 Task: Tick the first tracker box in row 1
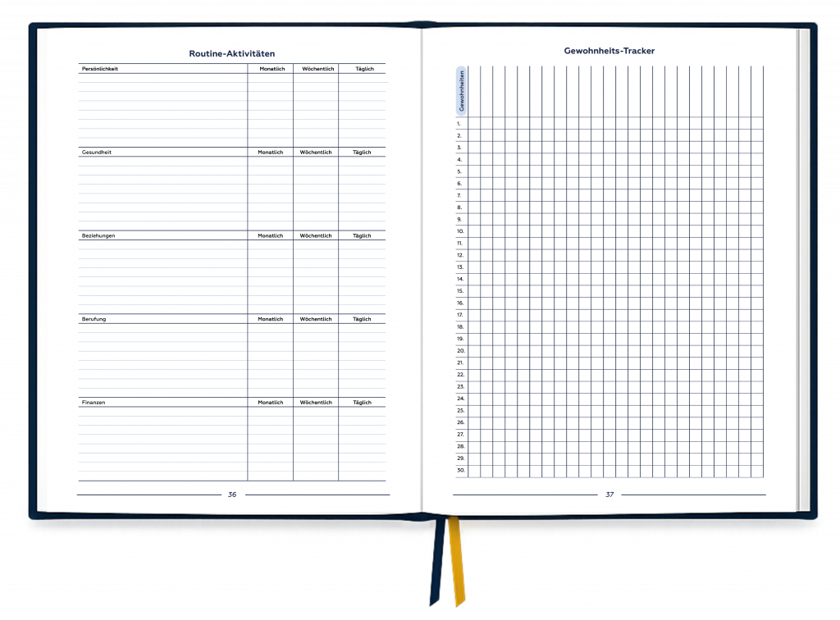click(x=474, y=123)
